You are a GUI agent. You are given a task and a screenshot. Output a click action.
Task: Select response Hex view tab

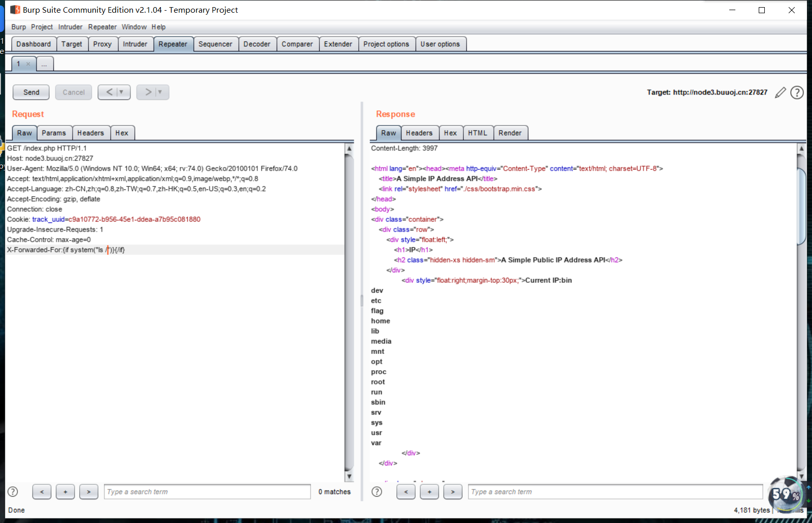[451, 133]
